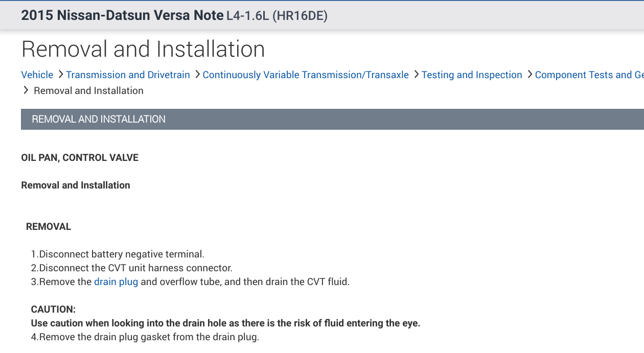Screen dimensions: 644x353
Task: Click the 2015 Nissan-Datsun Versa Note title
Action: pos(122,15)
